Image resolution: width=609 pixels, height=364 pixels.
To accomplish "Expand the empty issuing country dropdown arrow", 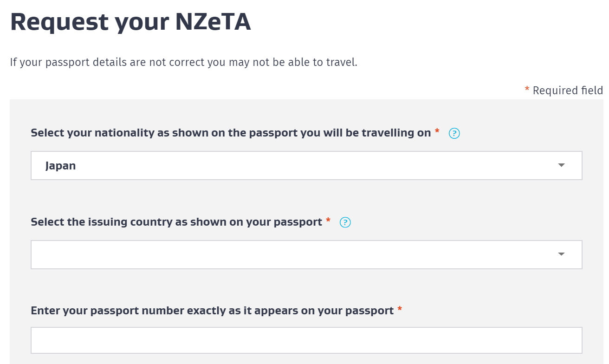I will pyautogui.click(x=561, y=254).
